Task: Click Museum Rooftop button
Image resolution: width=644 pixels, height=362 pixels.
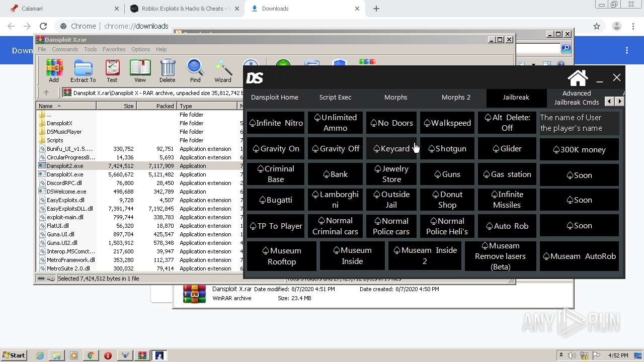Action: pyautogui.click(x=282, y=256)
